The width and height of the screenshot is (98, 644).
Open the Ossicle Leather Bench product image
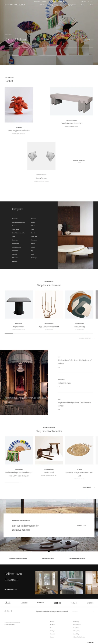click(72, 101)
